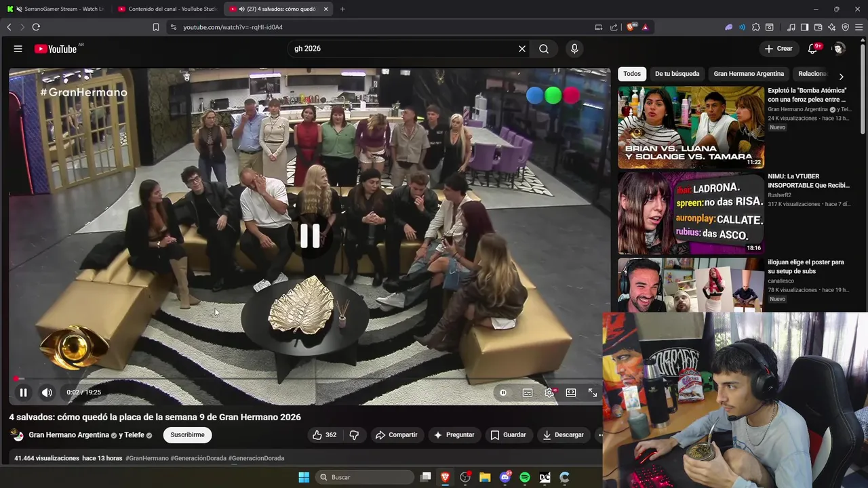This screenshot has width=868, height=488.
Task: Open a new browser tab
Action: (x=342, y=9)
